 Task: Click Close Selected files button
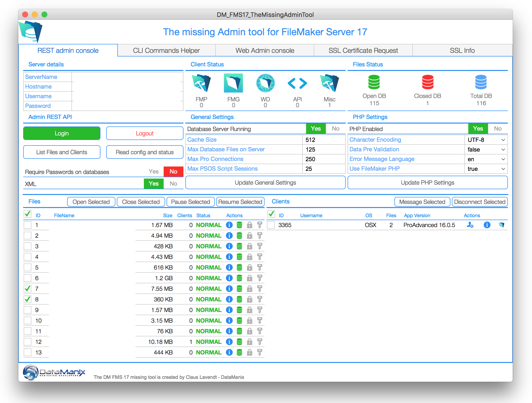pos(141,202)
